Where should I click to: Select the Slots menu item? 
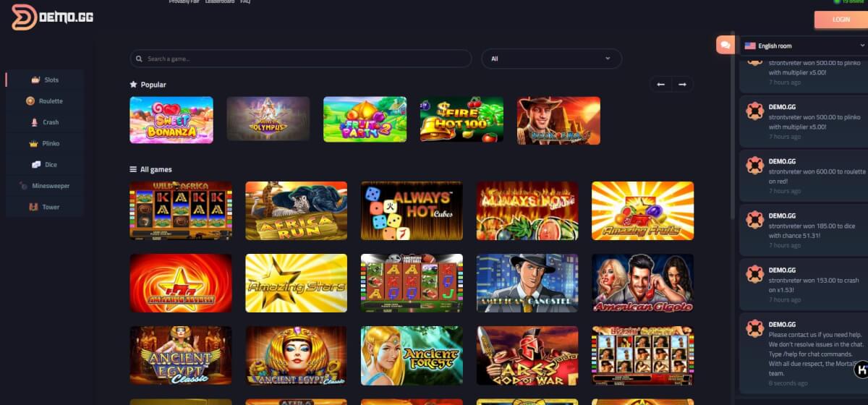pos(45,80)
